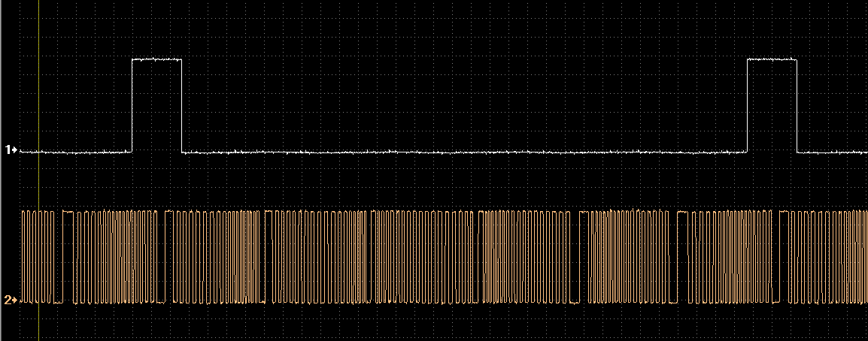The width and height of the screenshot is (868, 341).
Task: Select the channel 2 ground marker
Action: pyautogui.click(x=11, y=300)
